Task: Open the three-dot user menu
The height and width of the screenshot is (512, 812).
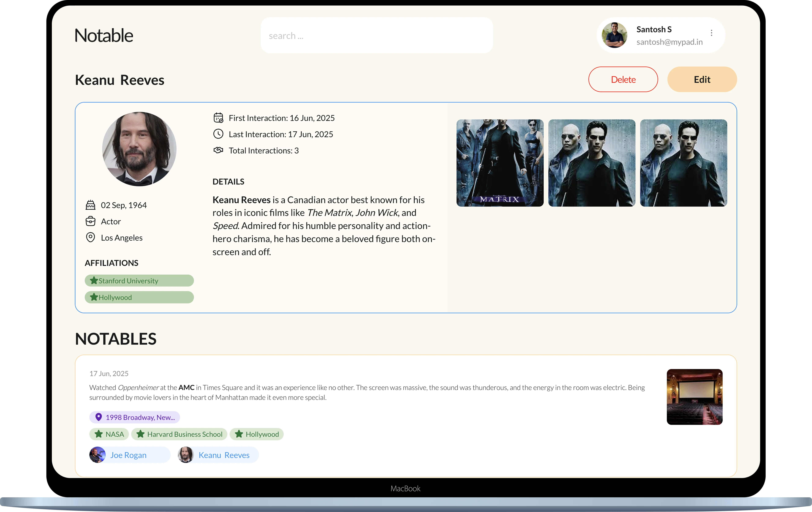Action: point(711,33)
